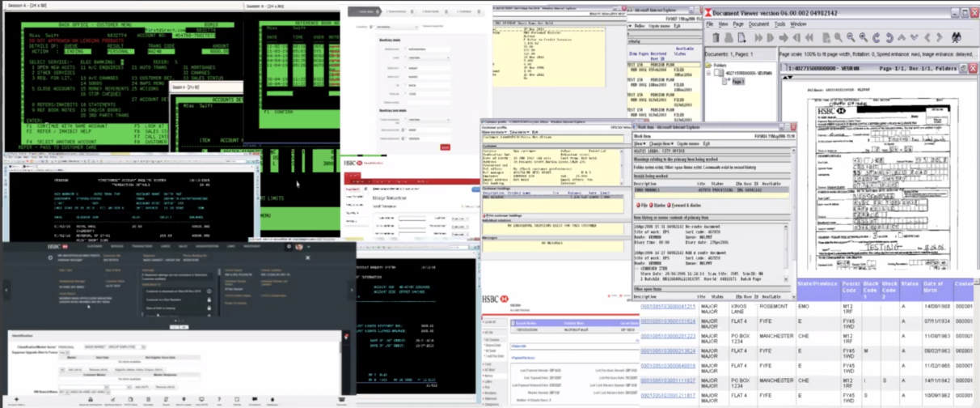This screenshot has height=408, width=980.
Task: Click the red button on the white form
Action: point(445,147)
